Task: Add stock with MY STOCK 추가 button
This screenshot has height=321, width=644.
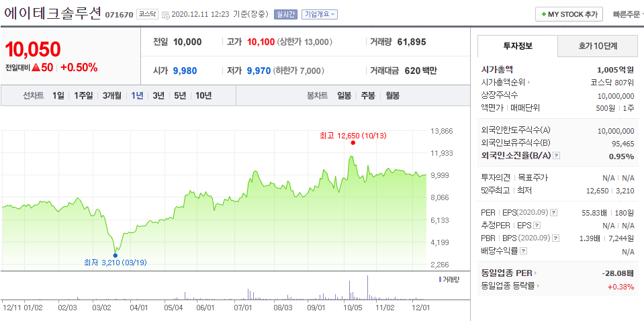Action: [x=569, y=14]
